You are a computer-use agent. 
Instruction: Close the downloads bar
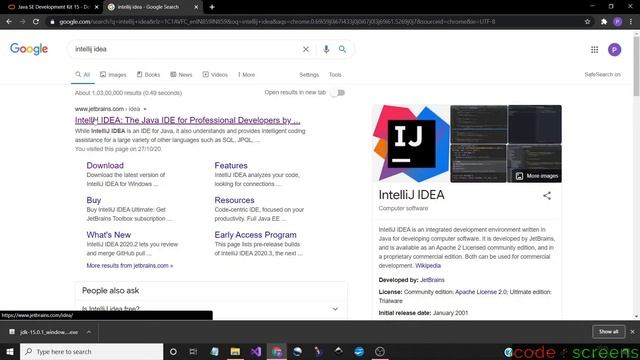pyautogui.click(x=632, y=332)
